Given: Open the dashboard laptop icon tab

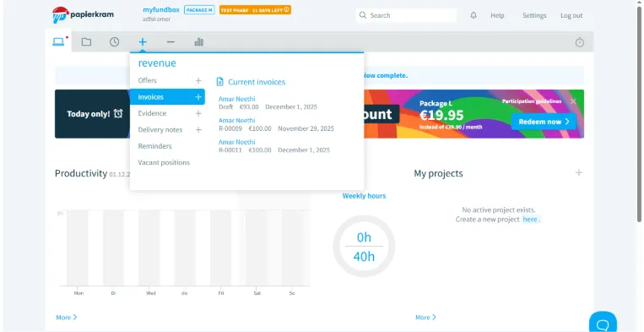Looking at the screenshot, I should (x=58, y=41).
